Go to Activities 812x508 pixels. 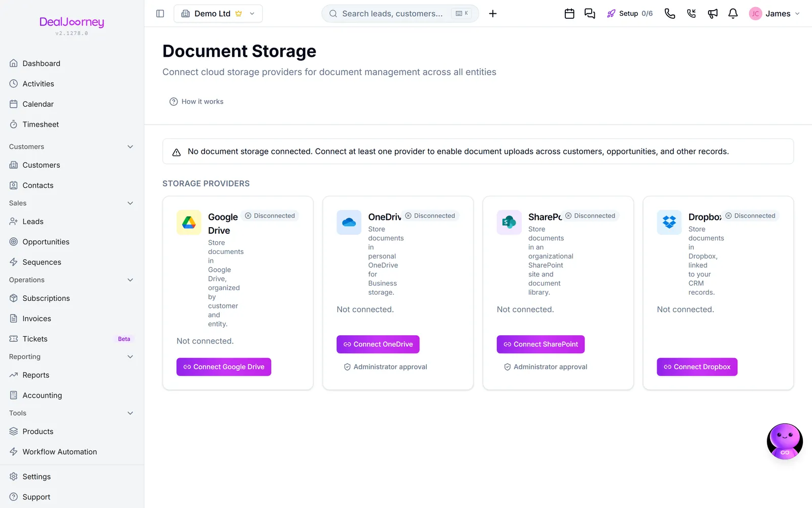point(72,84)
